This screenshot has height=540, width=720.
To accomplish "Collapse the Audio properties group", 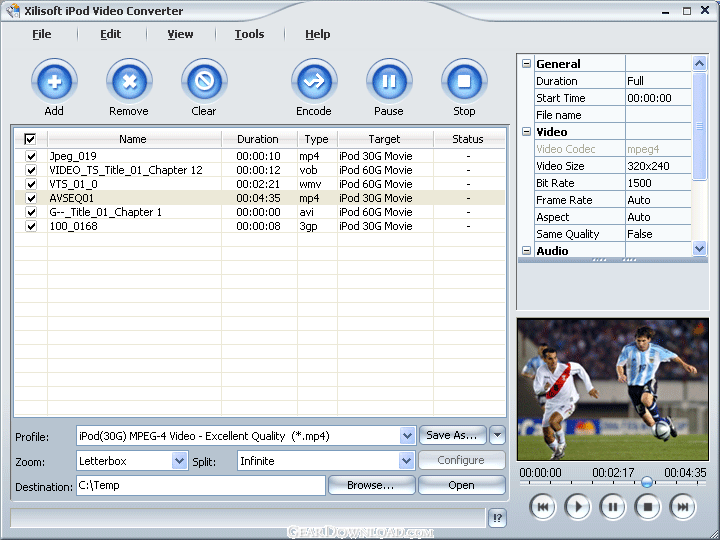I will 527,251.
